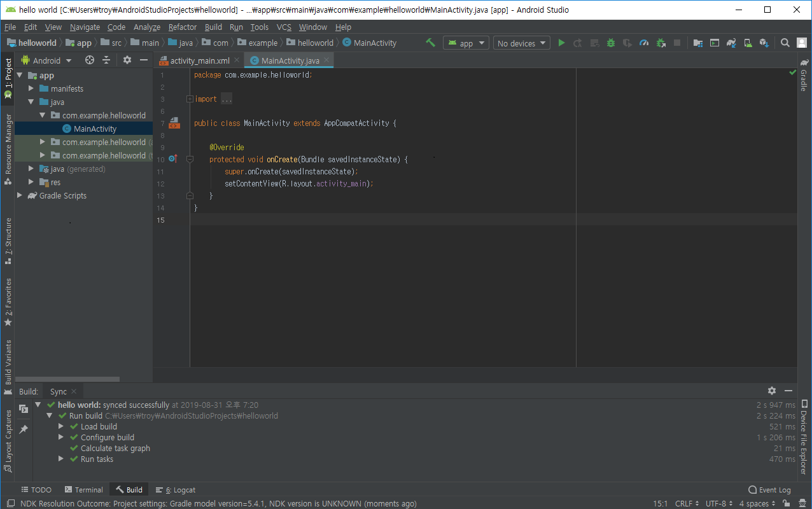Open the Analyze menu
Image resolution: width=812 pixels, height=509 pixels.
tap(147, 27)
